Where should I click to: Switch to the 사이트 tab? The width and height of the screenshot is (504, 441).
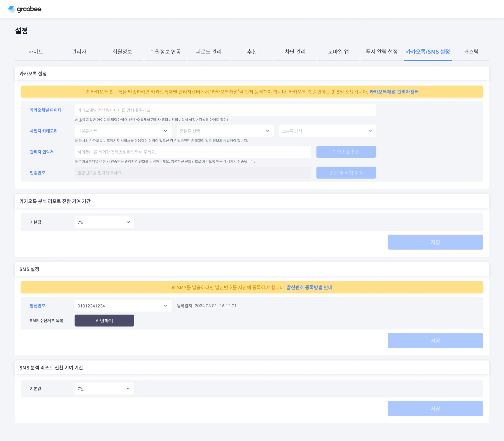36,52
